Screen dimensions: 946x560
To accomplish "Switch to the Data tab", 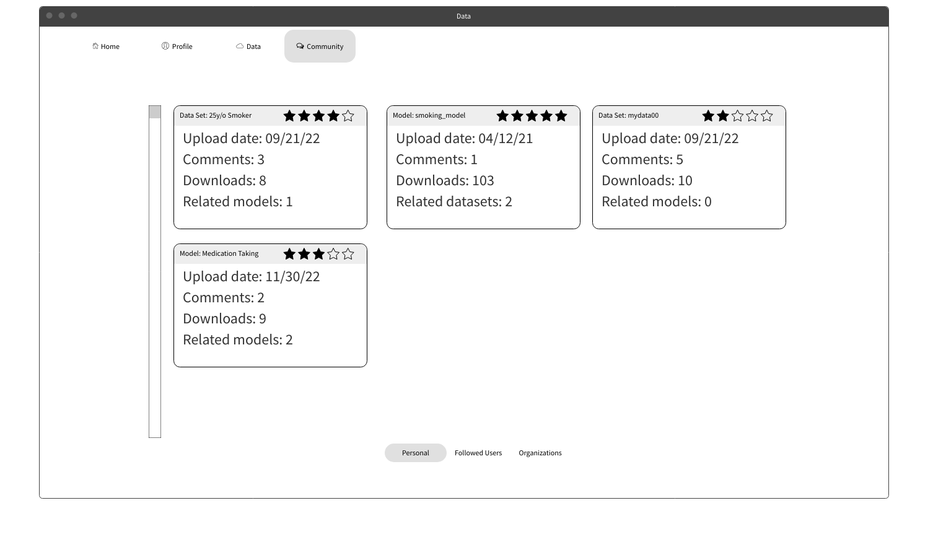I will (248, 46).
